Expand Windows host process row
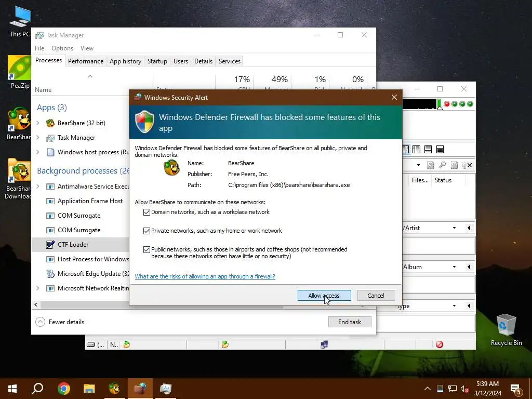The width and height of the screenshot is (532, 399). tap(38, 152)
